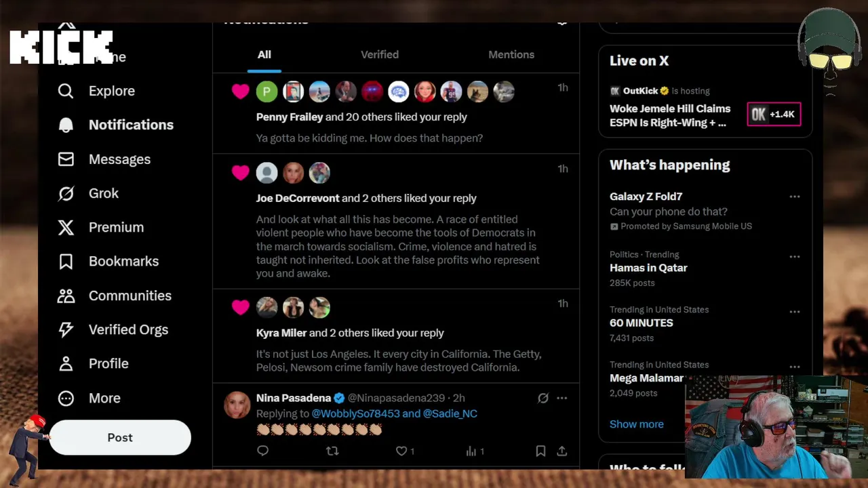The height and width of the screenshot is (488, 868).
Task: Open OutKick live broadcast about Jemele Hill
Action: pyautogui.click(x=670, y=115)
